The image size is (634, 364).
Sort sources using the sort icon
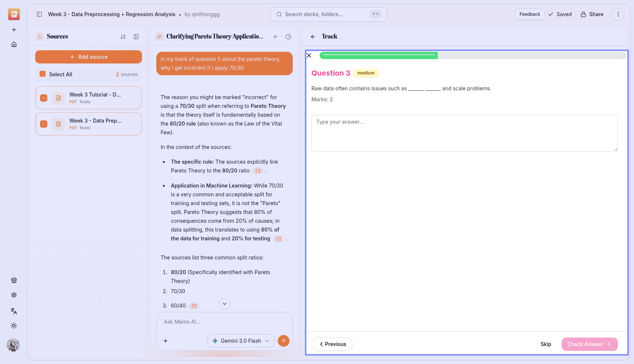123,37
